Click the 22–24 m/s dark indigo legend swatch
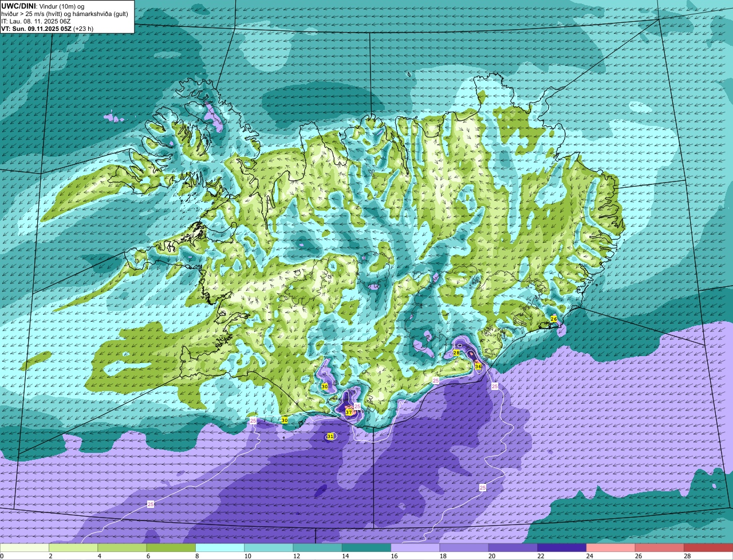The height and width of the screenshot is (560, 733). click(x=562, y=548)
